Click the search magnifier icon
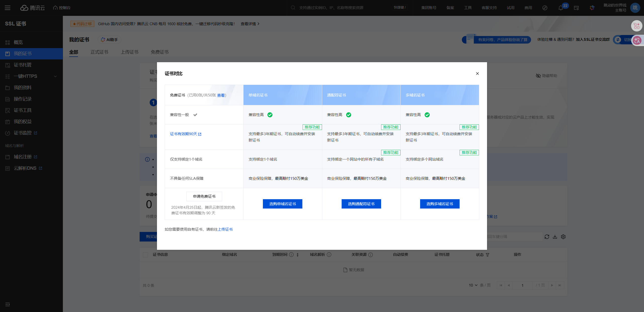 click(293, 8)
